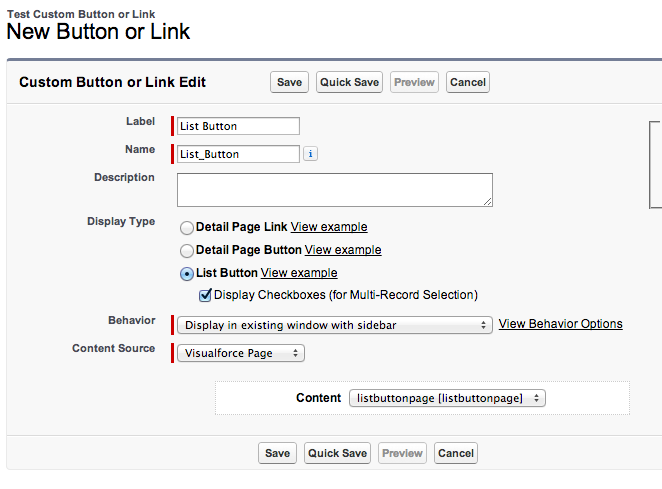Select the Detail Page Button radio option
Image resolution: width=662 pixels, height=489 pixels.
pos(187,251)
